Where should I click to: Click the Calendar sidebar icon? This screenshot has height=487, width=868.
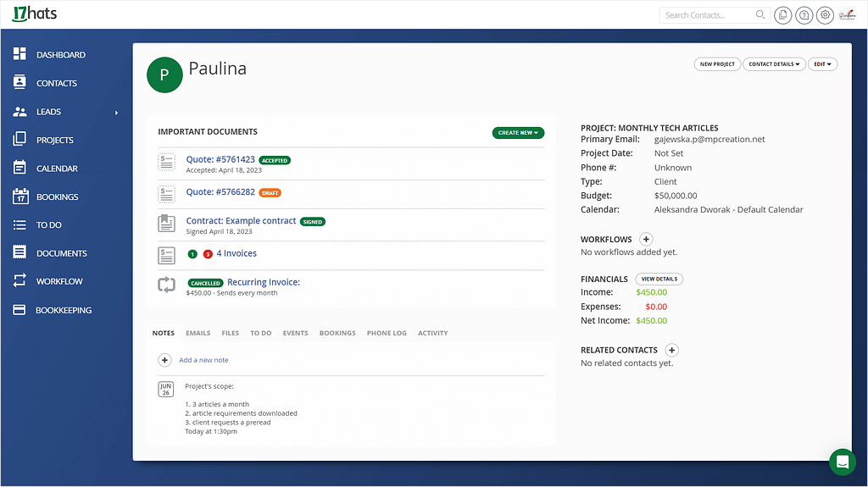click(x=19, y=167)
